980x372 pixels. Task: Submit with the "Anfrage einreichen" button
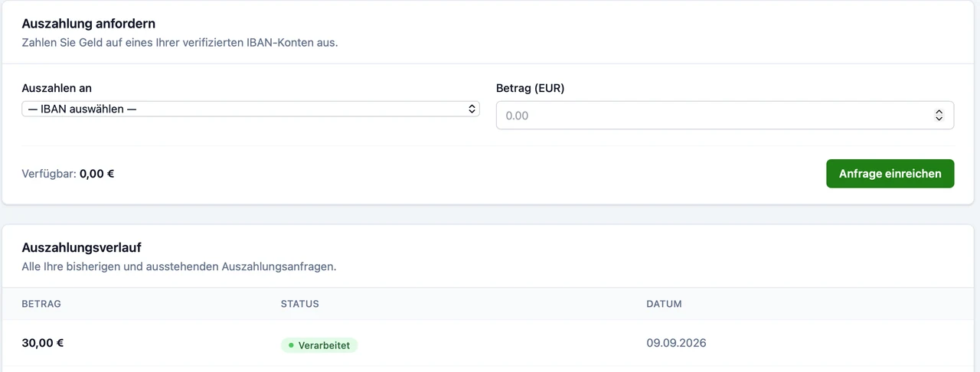[890, 174]
